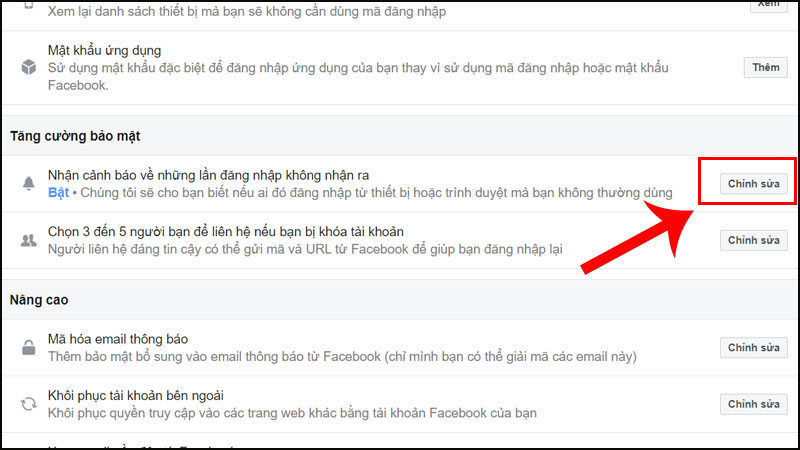
Task: Click the cube icon beside Mật khẩu ứng dụng
Action: pyautogui.click(x=29, y=67)
